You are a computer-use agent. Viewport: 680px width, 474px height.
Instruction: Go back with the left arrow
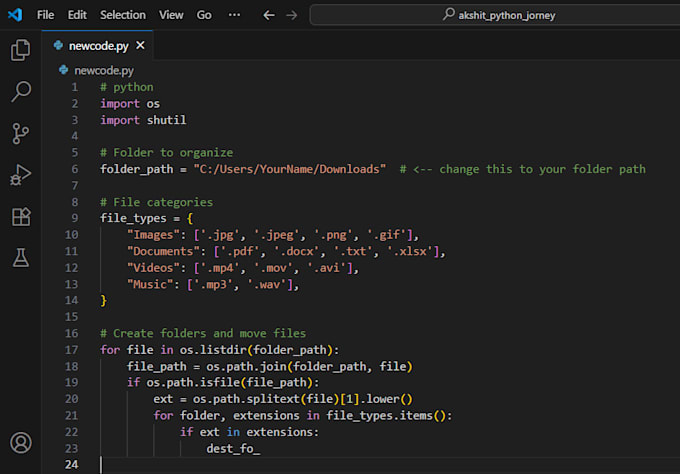pyautogui.click(x=269, y=15)
